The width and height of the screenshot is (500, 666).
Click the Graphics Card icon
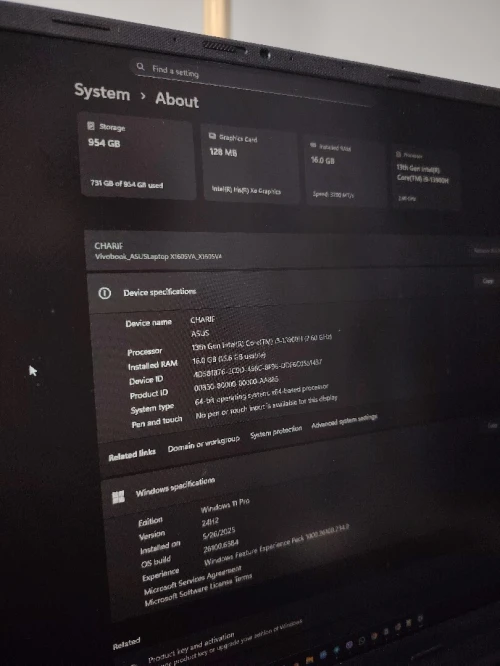point(212,135)
